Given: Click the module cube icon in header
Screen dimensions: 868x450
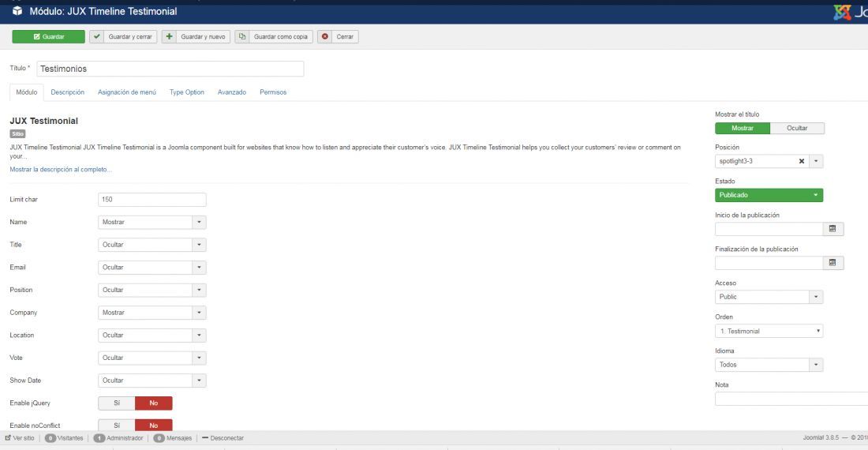Looking at the screenshot, I should point(17,11).
